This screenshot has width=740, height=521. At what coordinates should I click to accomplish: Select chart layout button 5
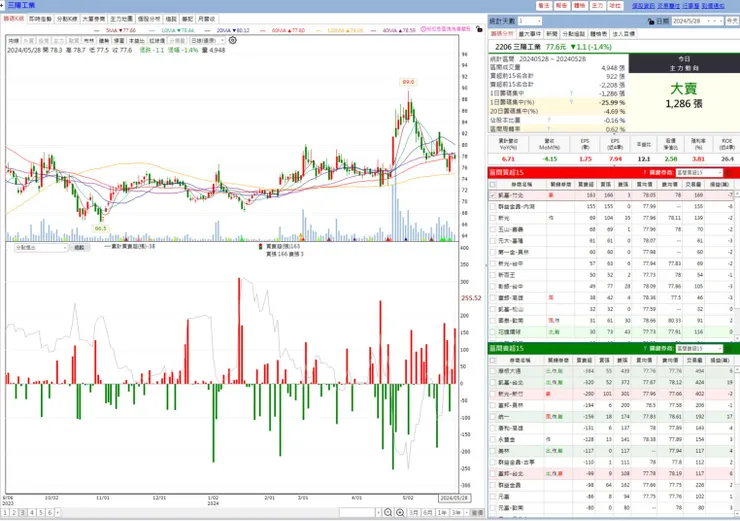pyautogui.click(x=41, y=513)
